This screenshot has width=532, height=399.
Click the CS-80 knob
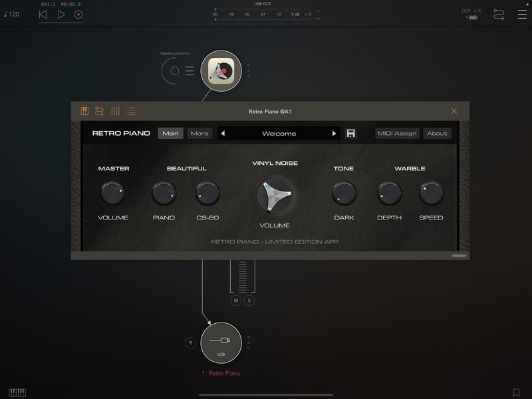[x=207, y=194]
